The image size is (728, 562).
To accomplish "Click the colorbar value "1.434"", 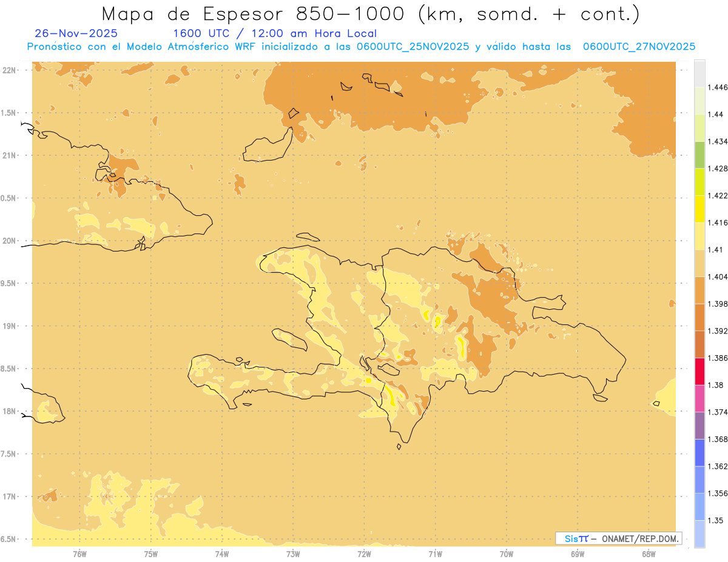I will (x=718, y=142).
